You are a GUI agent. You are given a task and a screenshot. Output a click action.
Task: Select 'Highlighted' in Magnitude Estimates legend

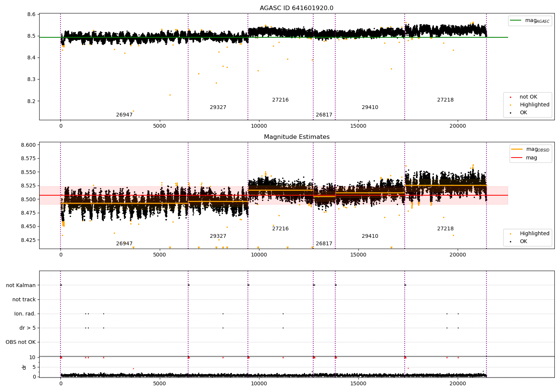click(x=535, y=234)
